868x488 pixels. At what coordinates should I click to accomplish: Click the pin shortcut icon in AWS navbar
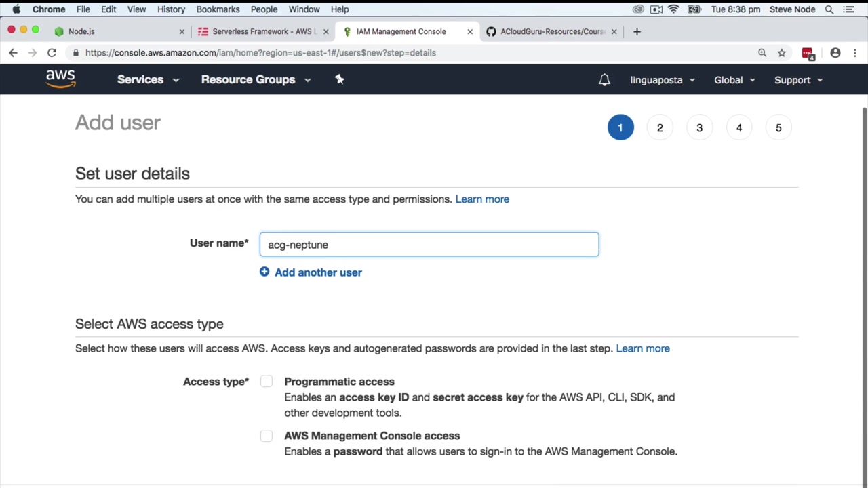point(340,79)
